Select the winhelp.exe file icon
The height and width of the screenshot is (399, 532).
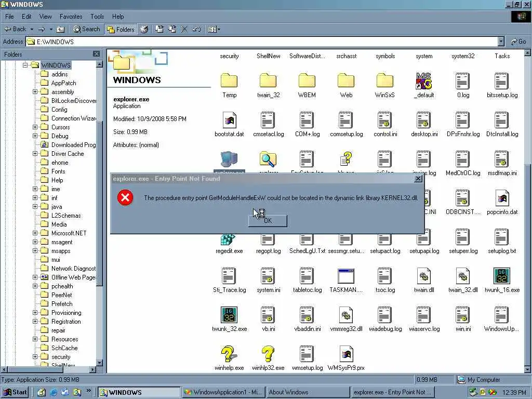pyautogui.click(x=229, y=354)
